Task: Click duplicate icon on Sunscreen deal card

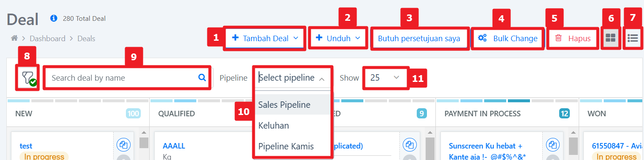Action: point(553,145)
